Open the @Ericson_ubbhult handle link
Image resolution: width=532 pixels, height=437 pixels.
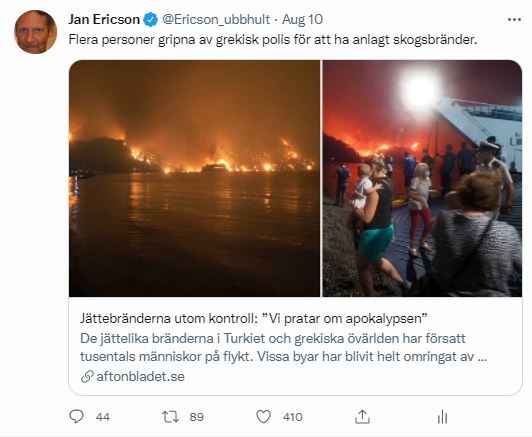216,20
